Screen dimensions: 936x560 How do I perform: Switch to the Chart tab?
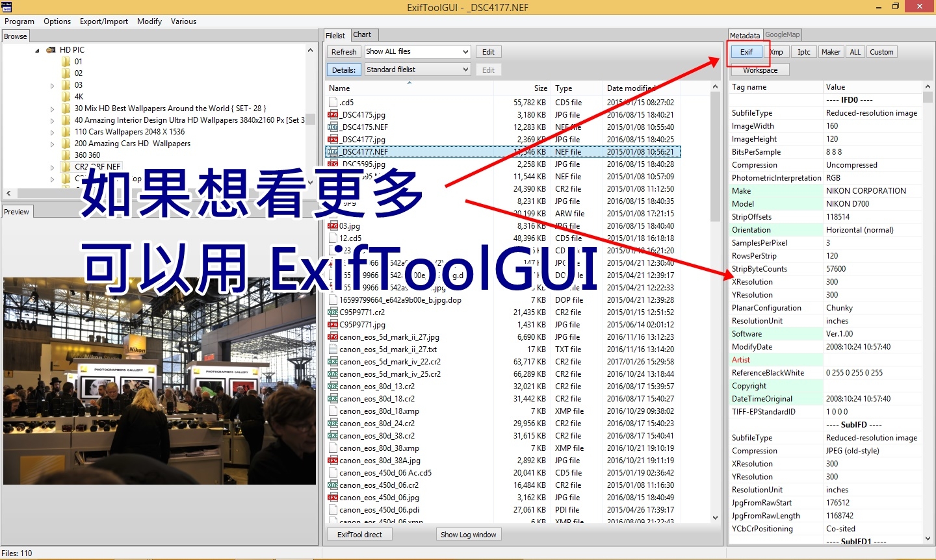coord(363,35)
